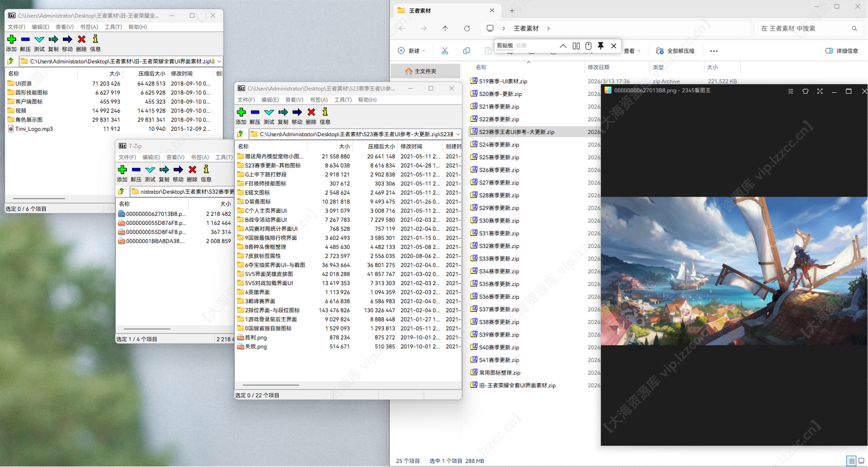This screenshot has height=467, width=868.
Task: Click the skin (shirt) icon in 2345看图王
Action: [805, 91]
